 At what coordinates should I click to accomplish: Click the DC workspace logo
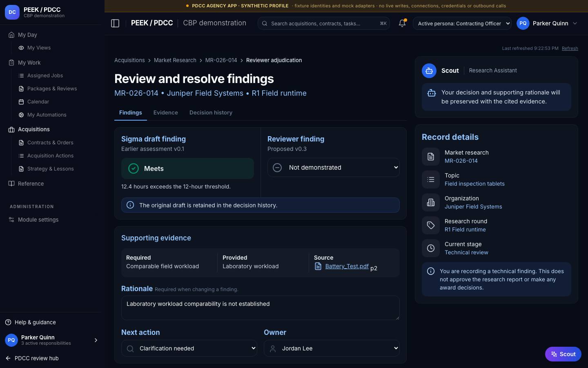(12, 12)
